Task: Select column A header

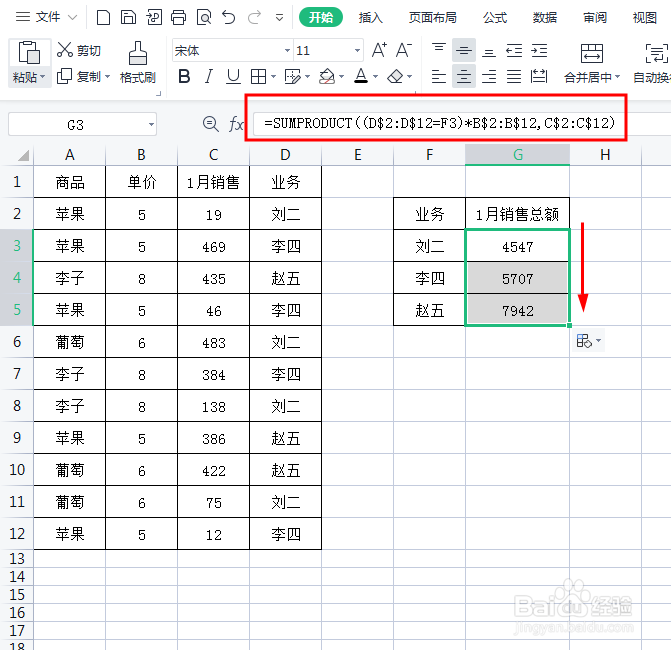Action: pyautogui.click(x=70, y=154)
